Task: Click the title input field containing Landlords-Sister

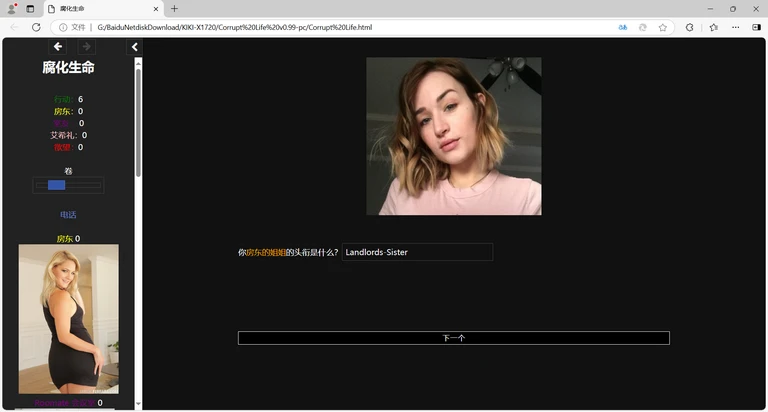Action: 416,252
